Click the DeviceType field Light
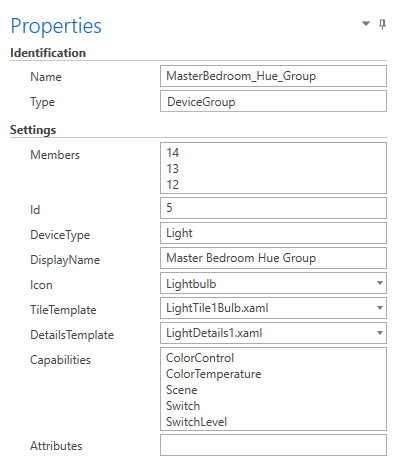Image resolution: width=399 pixels, height=461 pixels. (273, 233)
